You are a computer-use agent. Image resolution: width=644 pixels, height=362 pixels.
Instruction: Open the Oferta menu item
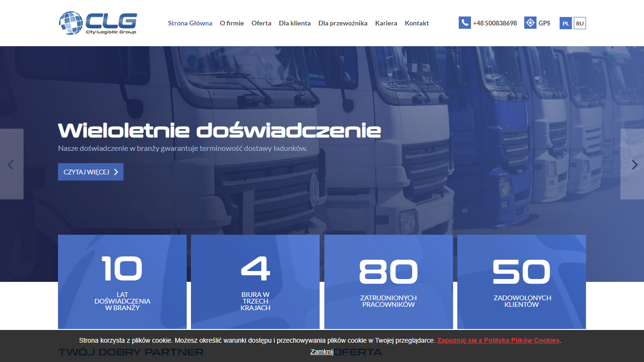click(x=261, y=23)
